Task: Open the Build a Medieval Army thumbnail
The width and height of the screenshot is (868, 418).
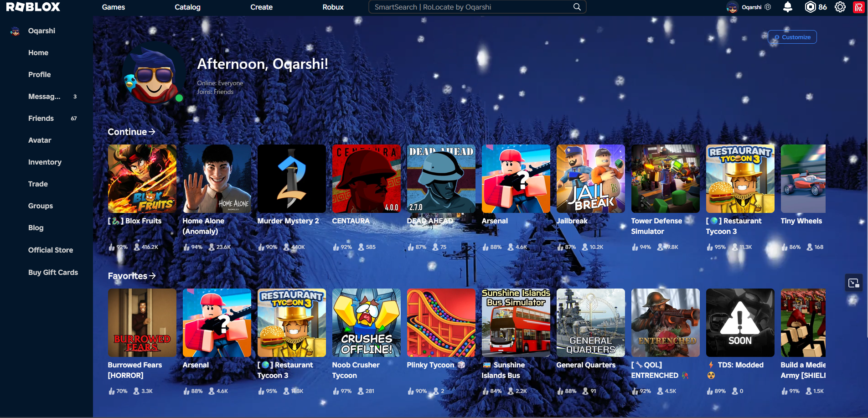Action: click(x=803, y=323)
